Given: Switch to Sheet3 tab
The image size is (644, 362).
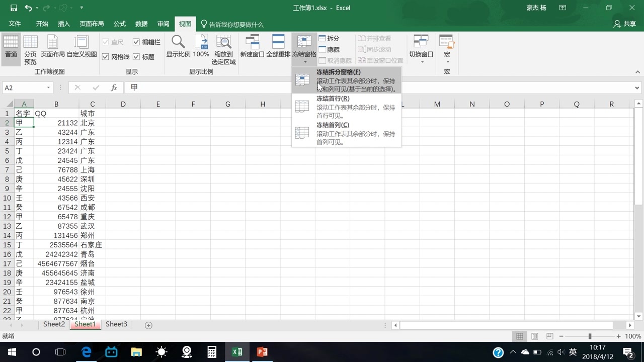Looking at the screenshot, I should pyautogui.click(x=116, y=324).
